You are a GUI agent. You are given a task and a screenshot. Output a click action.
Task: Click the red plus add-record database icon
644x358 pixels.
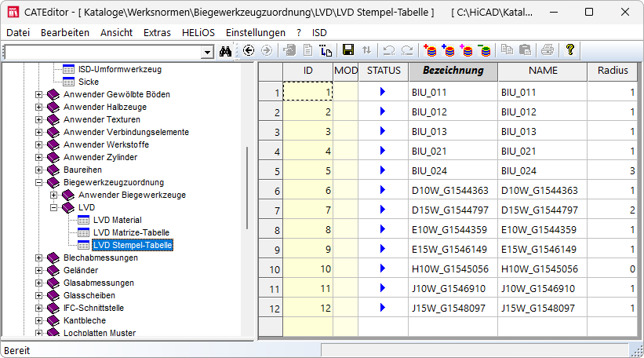430,50
